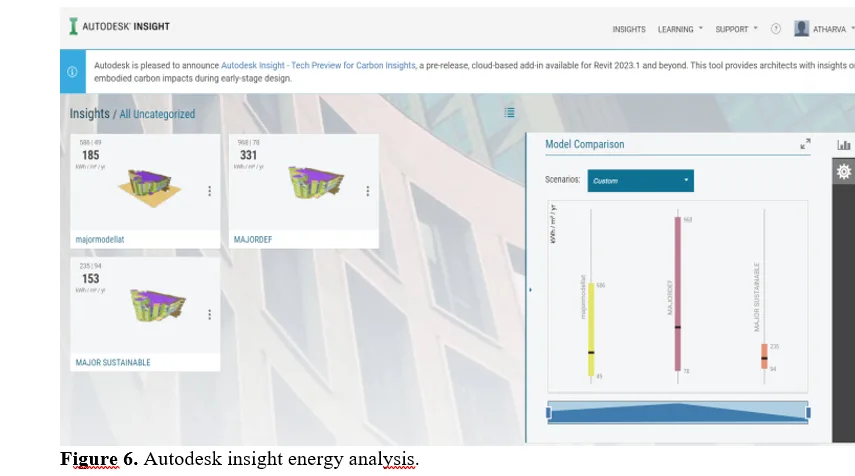Expand the LEARNING menu
The height and width of the screenshot is (476, 855).
pos(680,29)
